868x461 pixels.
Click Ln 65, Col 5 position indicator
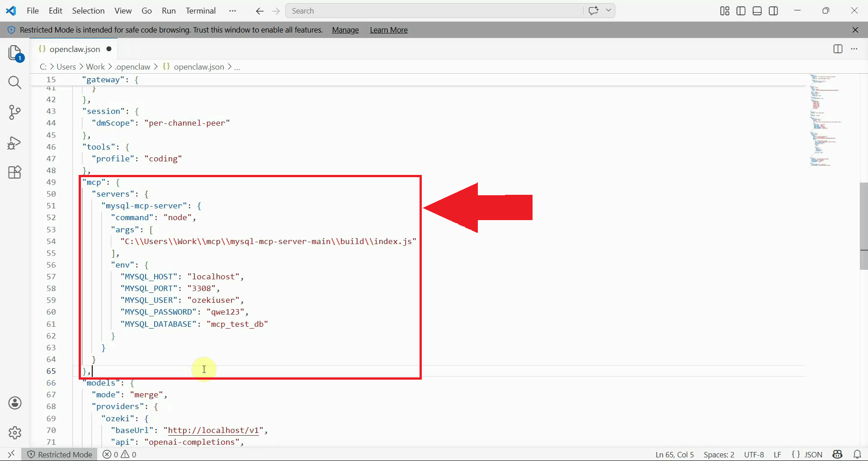click(675, 454)
